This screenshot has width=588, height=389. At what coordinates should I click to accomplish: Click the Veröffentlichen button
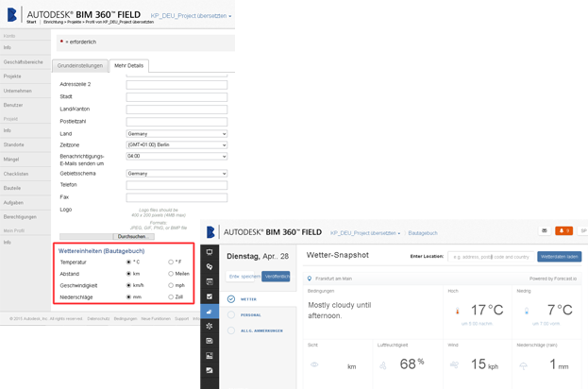click(276, 277)
